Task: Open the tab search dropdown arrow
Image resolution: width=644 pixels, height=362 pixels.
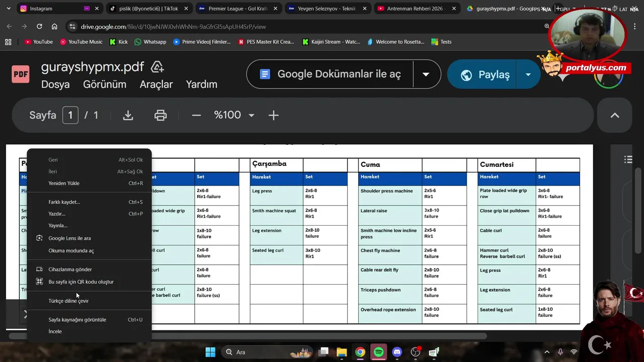Action: tap(8, 9)
